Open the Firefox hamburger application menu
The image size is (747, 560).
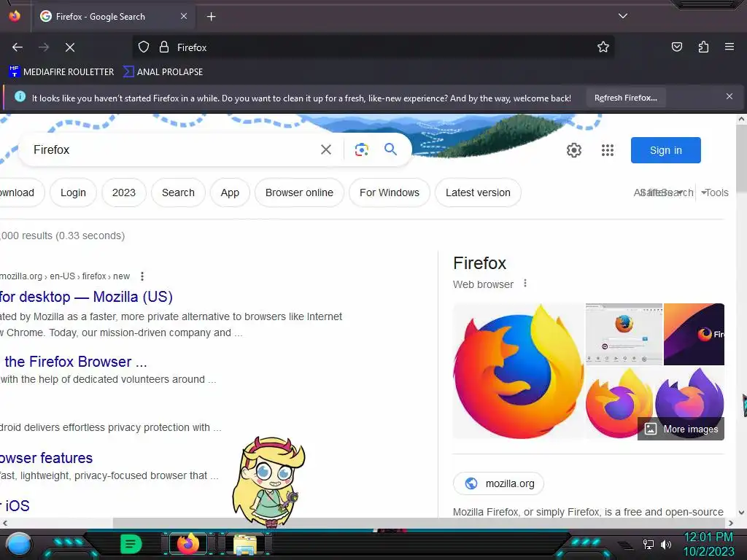(729, 47)
